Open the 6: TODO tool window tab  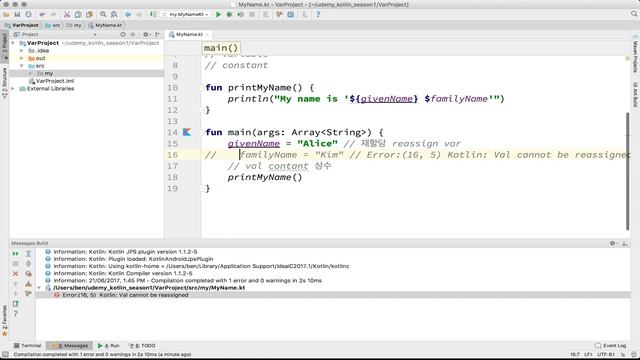142,346
